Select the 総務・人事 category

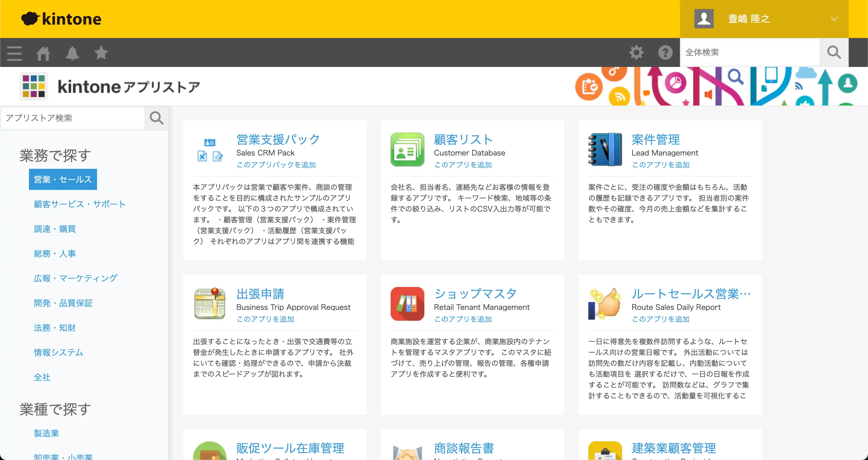tap(55, 254)
